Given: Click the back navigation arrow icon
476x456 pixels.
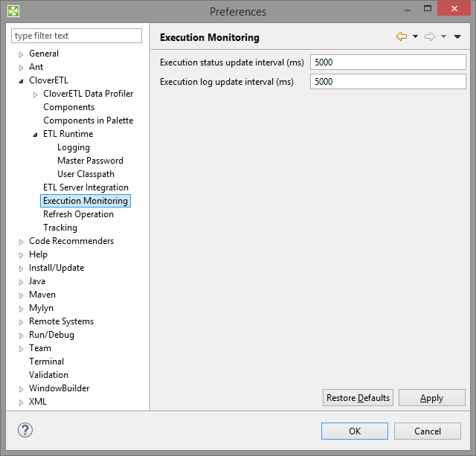Looking at the screenshot, I should click(x=402, y=36).
